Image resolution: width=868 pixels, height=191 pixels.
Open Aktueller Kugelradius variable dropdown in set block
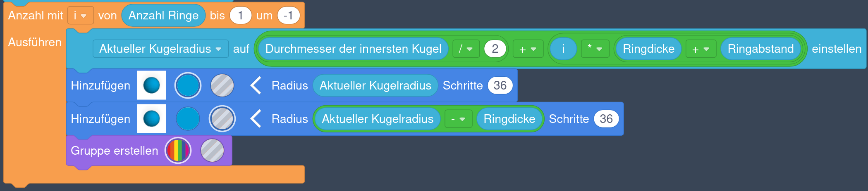point(160,49)
